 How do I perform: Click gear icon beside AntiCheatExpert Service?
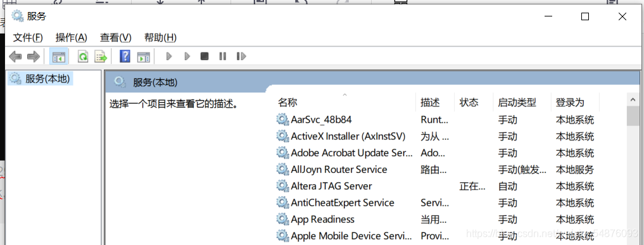point(282,203)
